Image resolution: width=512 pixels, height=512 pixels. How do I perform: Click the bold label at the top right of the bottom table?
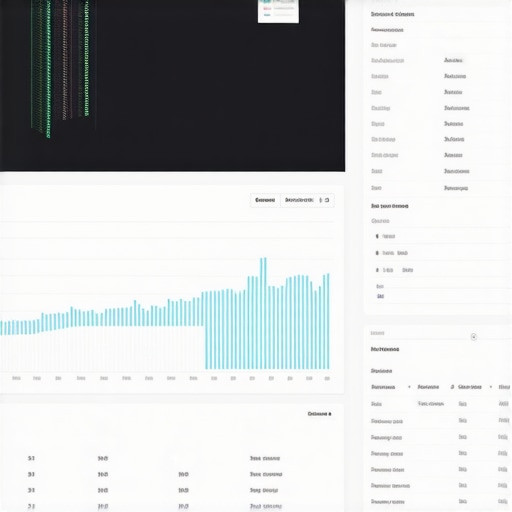319,414
